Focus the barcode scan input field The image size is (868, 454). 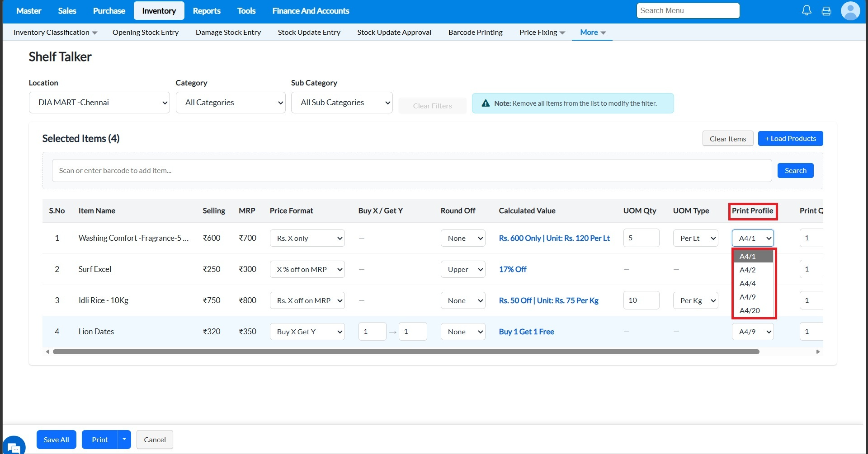pos(411,171)
